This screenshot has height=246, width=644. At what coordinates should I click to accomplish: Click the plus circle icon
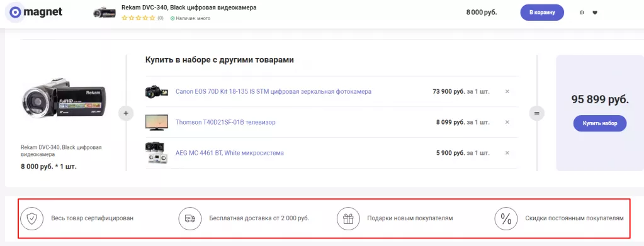(126, 113)
